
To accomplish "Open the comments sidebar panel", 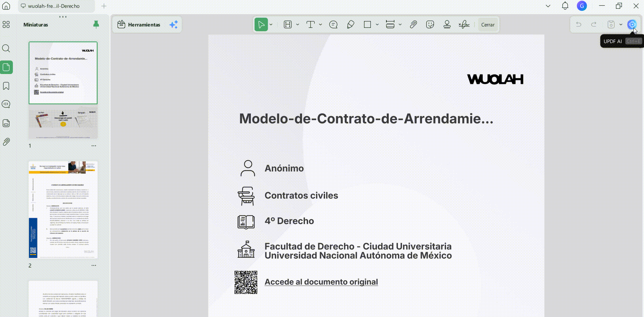I will 6,104.
